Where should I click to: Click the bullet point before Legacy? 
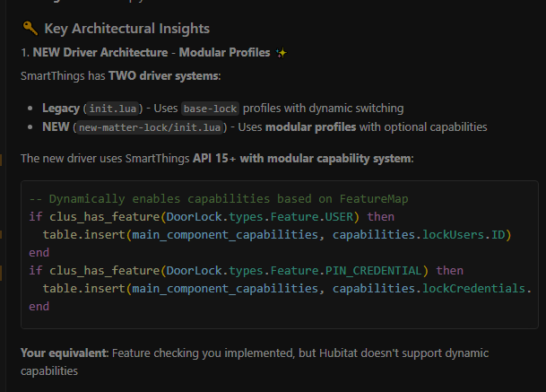[31, 109]
